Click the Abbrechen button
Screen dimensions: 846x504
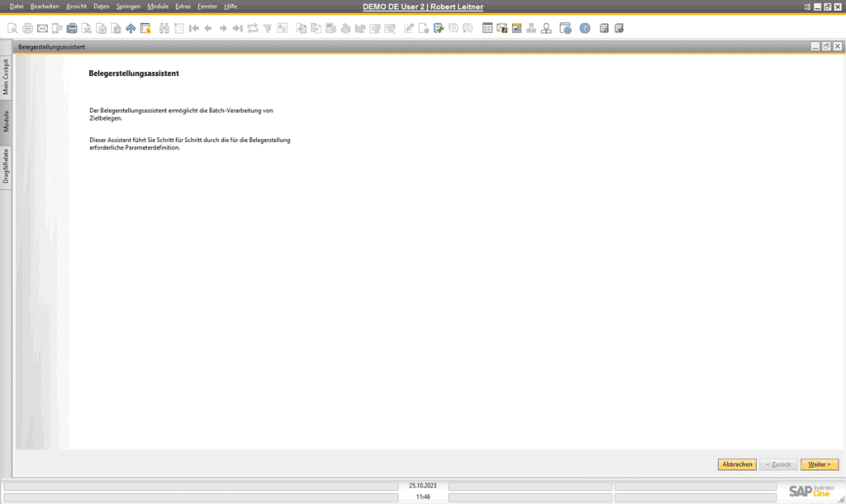[737, 464]
